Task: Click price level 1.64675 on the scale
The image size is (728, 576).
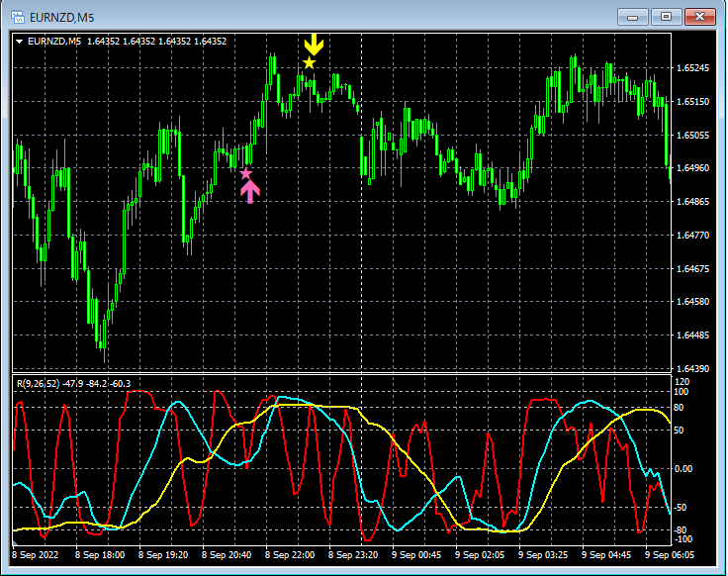Action: point(692,269)
